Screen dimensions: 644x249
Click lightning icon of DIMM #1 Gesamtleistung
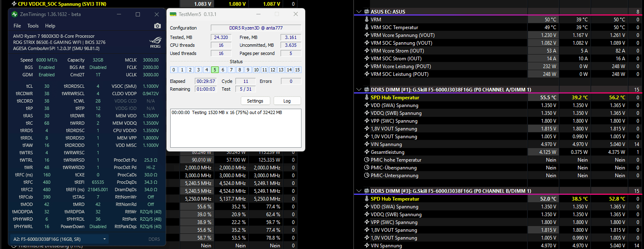pos(367,152)
